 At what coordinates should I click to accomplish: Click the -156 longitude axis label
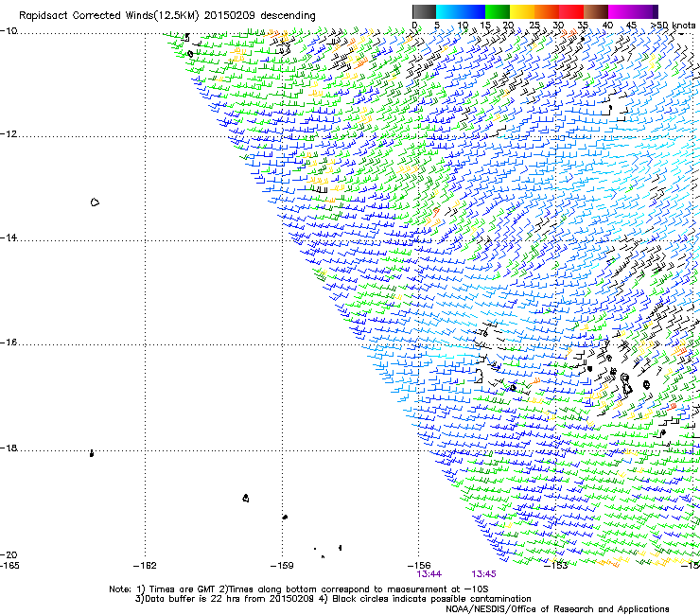[419, 566]
